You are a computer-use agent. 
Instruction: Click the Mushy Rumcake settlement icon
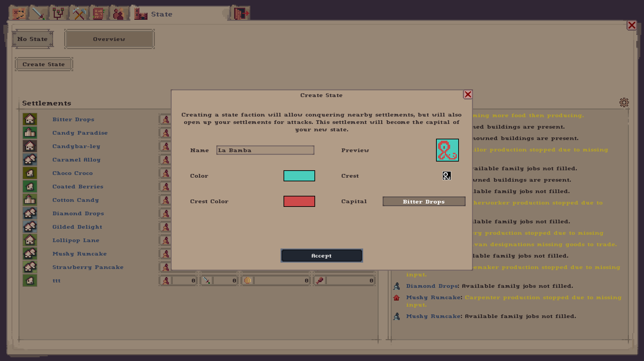(x=30, y=254)
